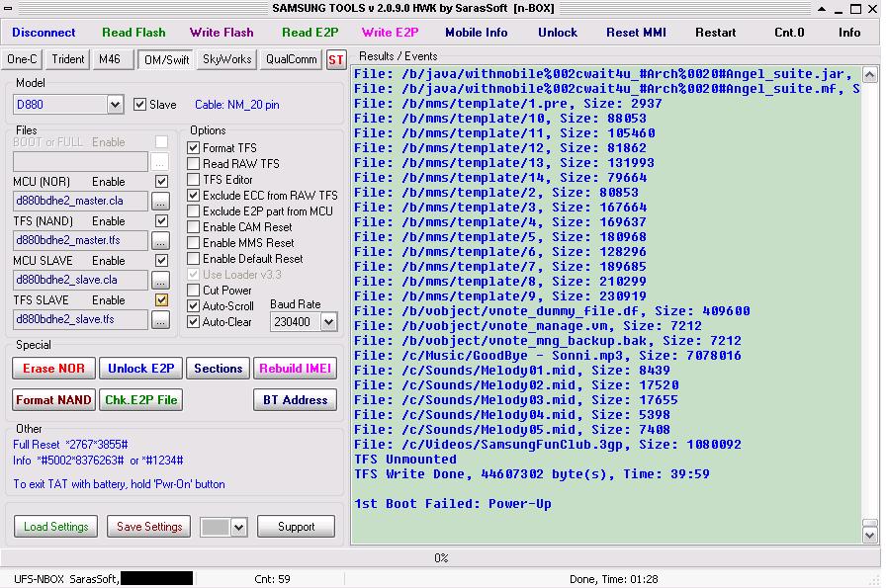Click the Unlock toolbar button
887x588 pixels.
557,33
